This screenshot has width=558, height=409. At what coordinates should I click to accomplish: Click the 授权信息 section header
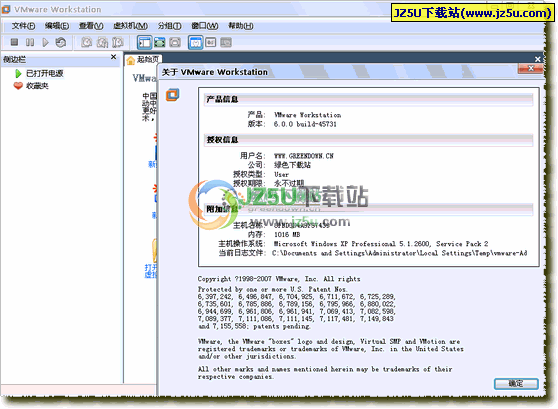click(x=369, y=140)
